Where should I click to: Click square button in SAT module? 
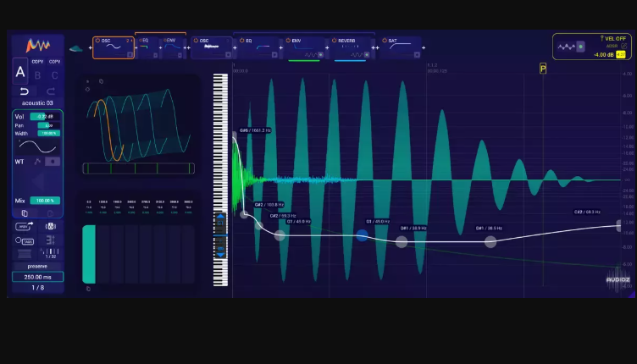pyautogui.click(x=417, y=55)
